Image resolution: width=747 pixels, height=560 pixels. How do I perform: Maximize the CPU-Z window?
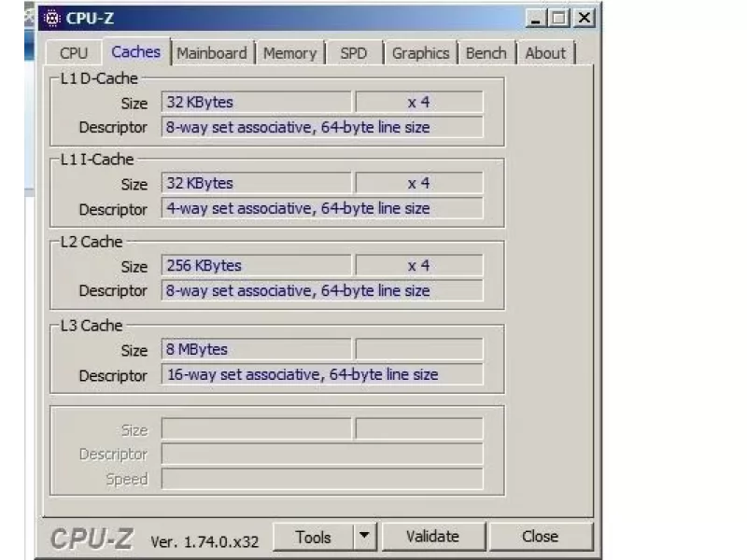pos(559,18)
